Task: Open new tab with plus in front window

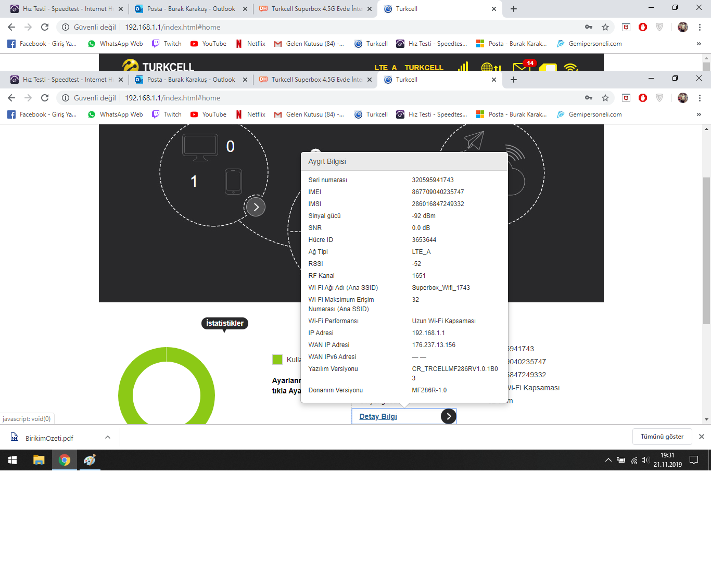Action: pyautogui.click(x=514, y=80)
